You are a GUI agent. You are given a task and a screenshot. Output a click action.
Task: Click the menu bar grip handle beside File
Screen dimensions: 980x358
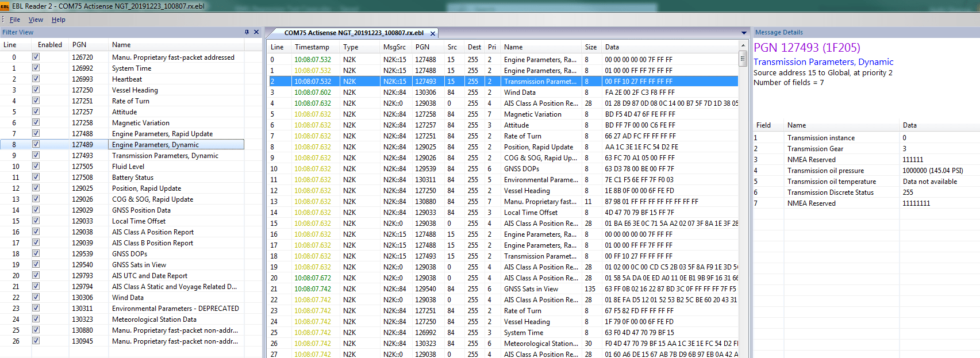[x=3, y=20]
